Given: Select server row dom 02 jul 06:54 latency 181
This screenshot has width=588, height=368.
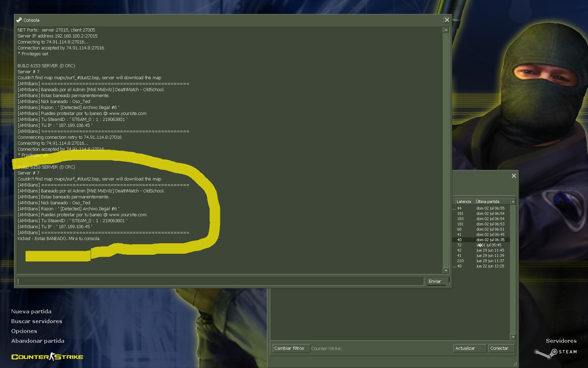Looking at the screenshot, I should [x=481, y=213].
